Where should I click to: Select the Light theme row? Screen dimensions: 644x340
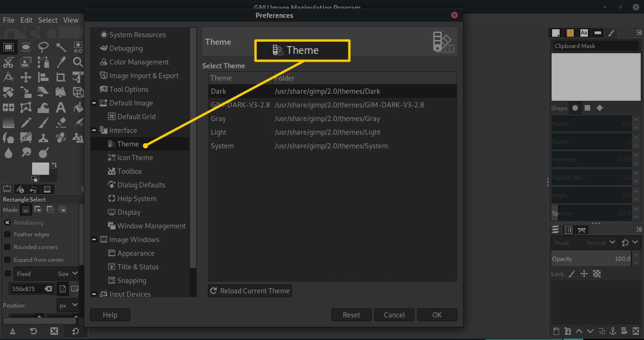click(332, 132)
